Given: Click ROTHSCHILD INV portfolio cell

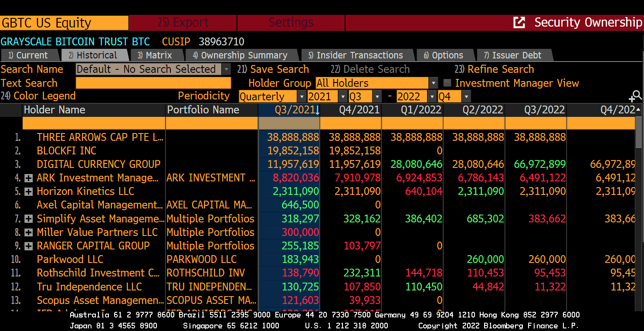Looking at the screenshot, I should click(206, 273).
